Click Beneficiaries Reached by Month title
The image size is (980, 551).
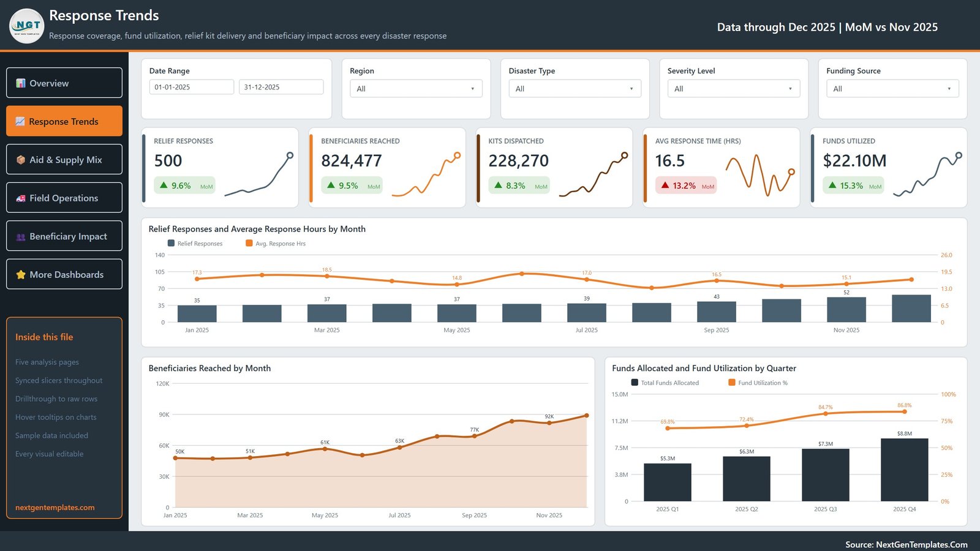[209, 368]
